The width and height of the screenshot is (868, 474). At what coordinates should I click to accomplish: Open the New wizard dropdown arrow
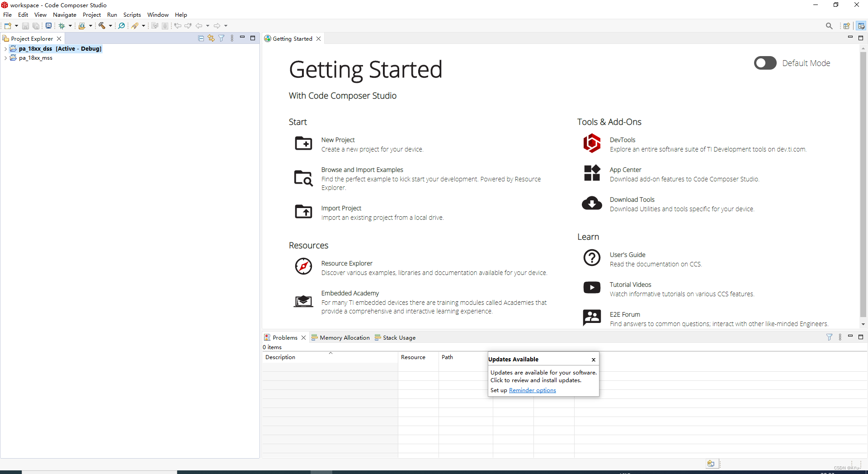(16, 26)
